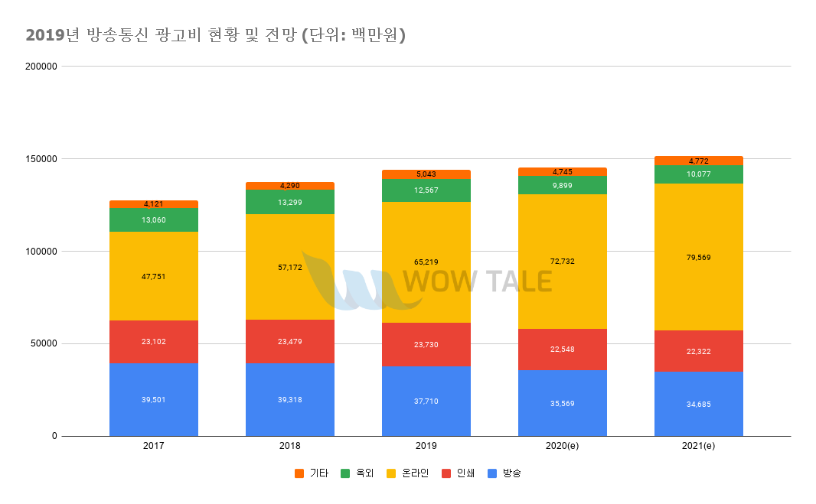The image size is (816, 504).
Task: Select the 온라인 legend label
Action: 416,473
